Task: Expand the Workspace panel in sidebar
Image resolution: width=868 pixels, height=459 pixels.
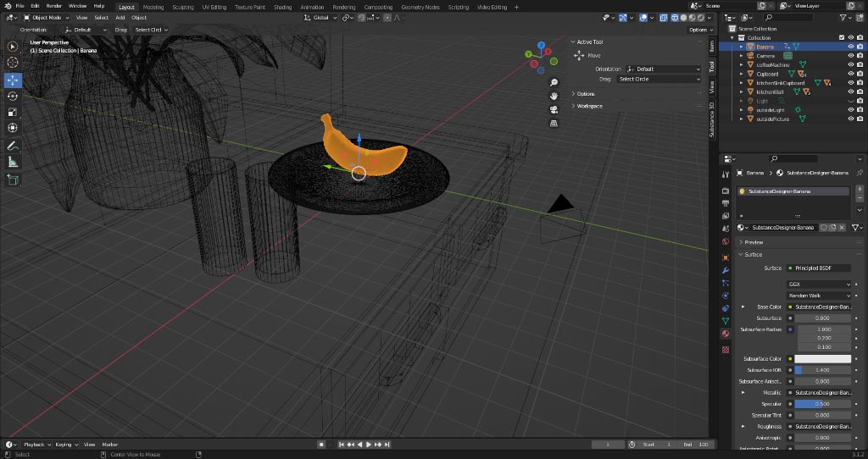Action: point(589,106)
